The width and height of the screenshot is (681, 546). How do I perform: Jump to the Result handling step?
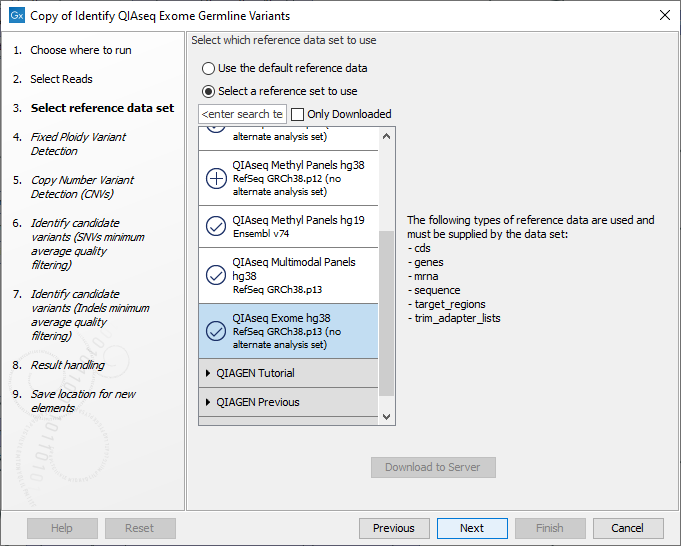tap(67, 365)
